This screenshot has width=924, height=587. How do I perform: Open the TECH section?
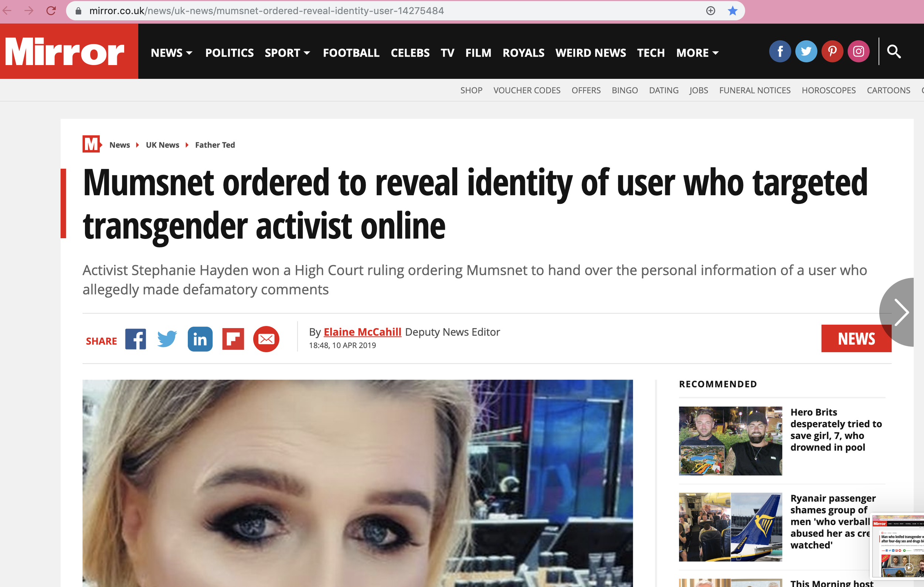pyautogui.click(x=650, y=53)
